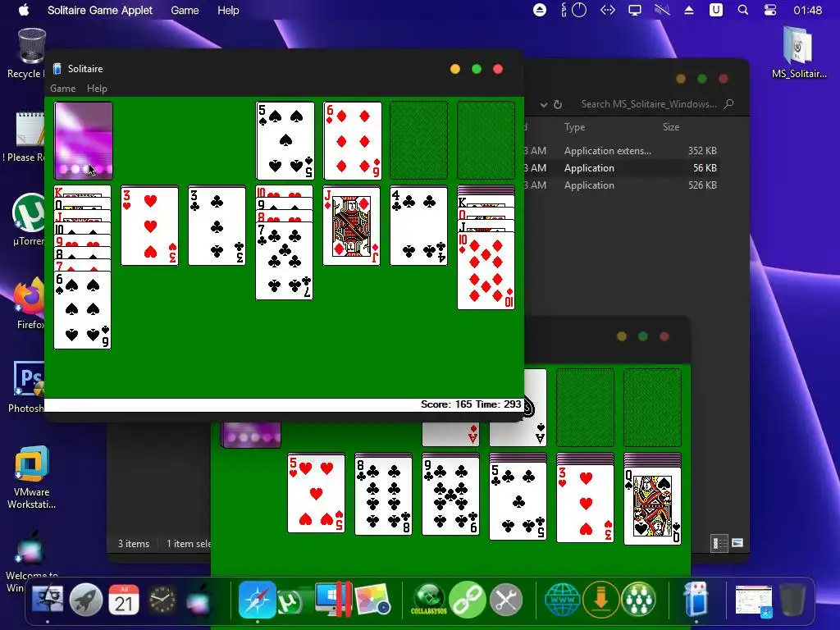The image size is (840, 630).
Task: Open the wrench and screwdriver tools icon in the dock
Action: tap(505, 600)
